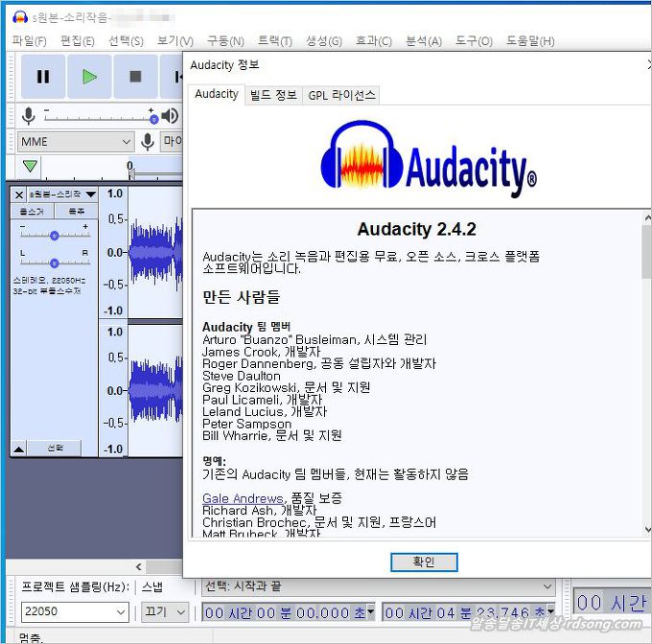This screenshot has width=652, height=644.
Task: Open the project sampling rate 22050 dropdown
Action: (x=75, y=612)
